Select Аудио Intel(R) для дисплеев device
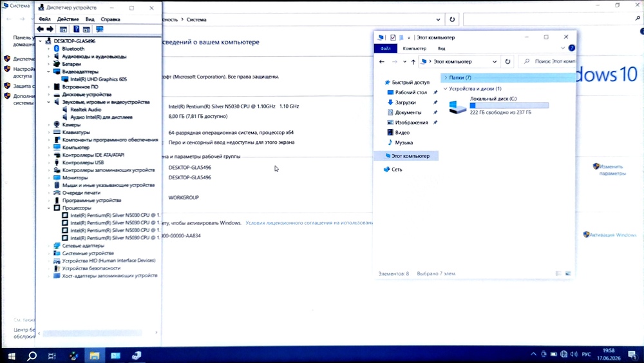644x363 pixels. point(101,117)
